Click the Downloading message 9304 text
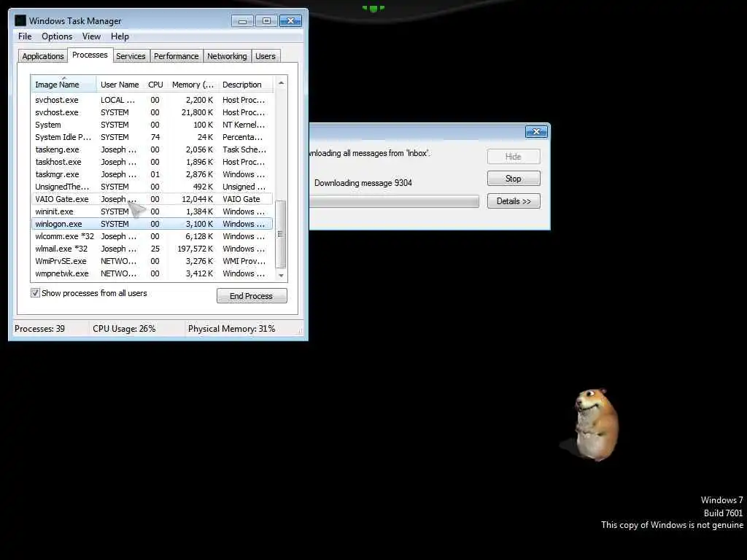747x560 pixels. [x=363, y=183]
